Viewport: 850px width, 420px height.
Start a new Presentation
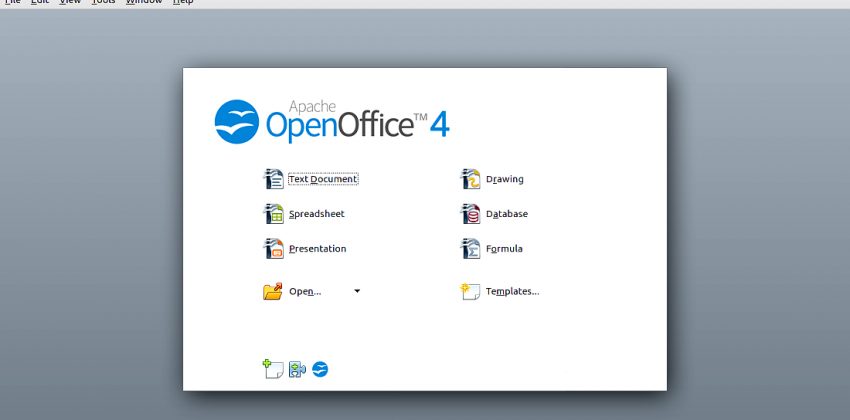click(318, 249)
